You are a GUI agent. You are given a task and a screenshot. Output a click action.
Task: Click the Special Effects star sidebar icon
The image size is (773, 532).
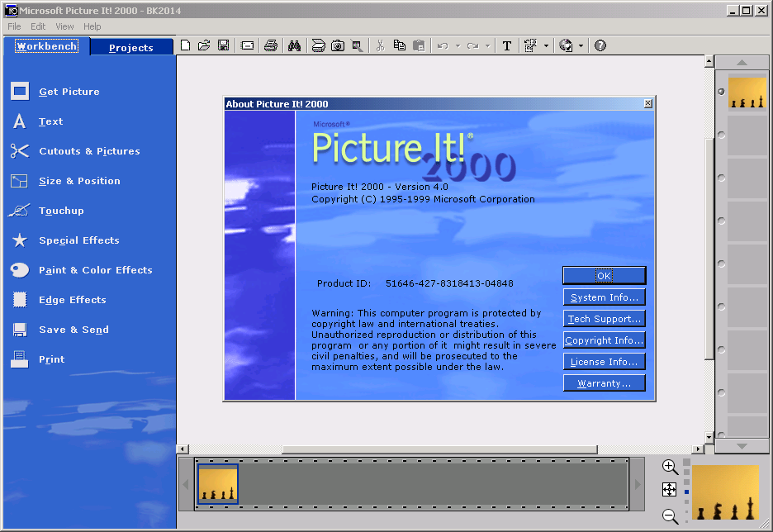click(x=20, y=240)
